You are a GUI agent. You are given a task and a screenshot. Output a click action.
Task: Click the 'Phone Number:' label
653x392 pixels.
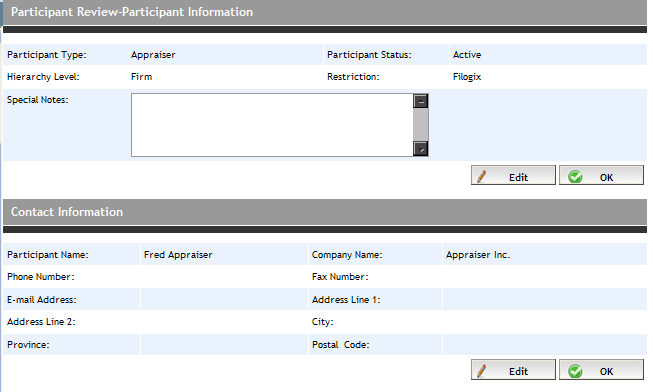click(x=40, y=277)
